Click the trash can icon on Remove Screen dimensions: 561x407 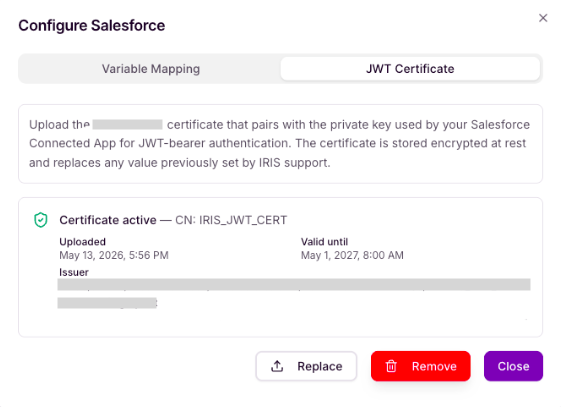391,366
